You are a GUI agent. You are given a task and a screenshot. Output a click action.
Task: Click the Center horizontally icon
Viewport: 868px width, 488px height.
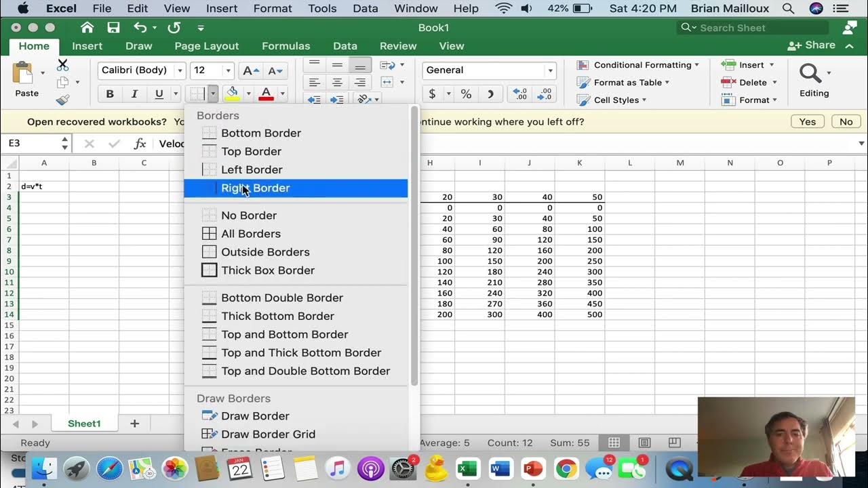coord(337,83)
